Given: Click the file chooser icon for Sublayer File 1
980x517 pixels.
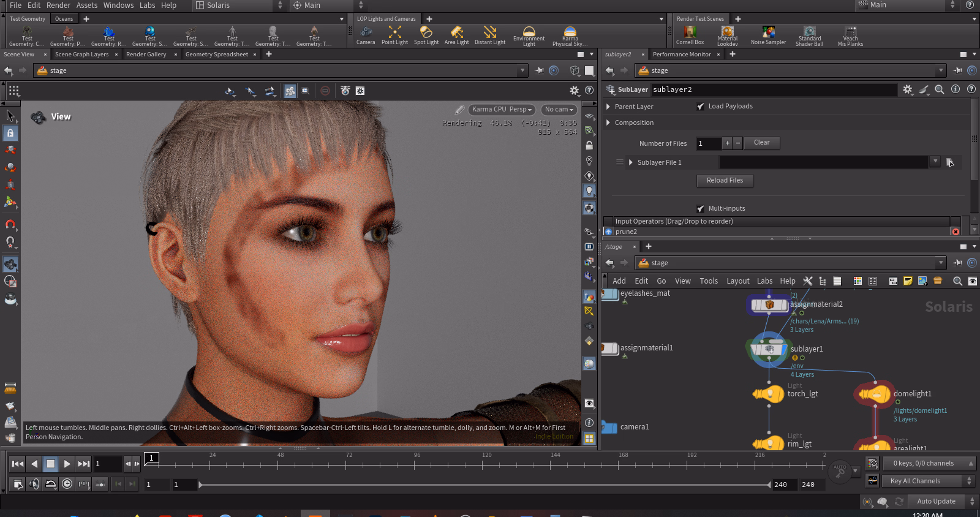Looking at the screenshot, I should 950,162.
